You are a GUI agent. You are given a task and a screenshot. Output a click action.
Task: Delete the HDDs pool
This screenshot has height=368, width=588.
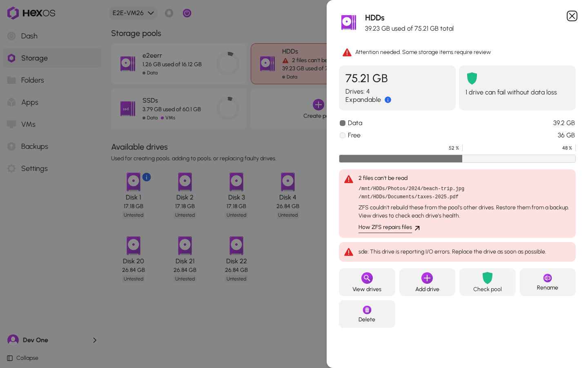pos(367,314)
